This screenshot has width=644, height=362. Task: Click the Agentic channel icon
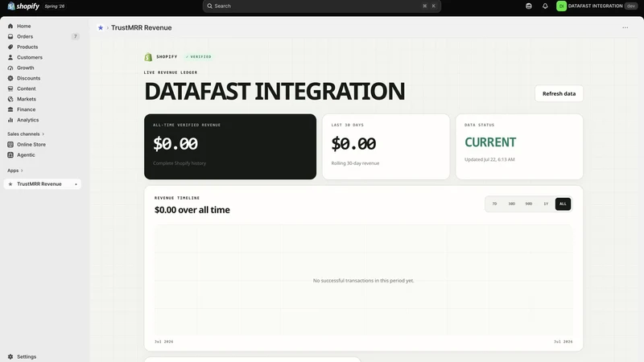click(x=10, y=154)
